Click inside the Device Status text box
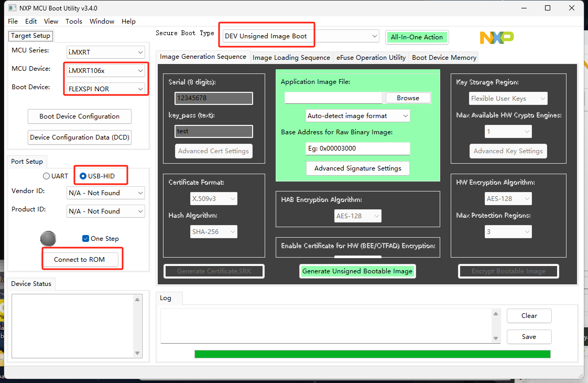This screenshot has width=588, height=383. [72, 325]
